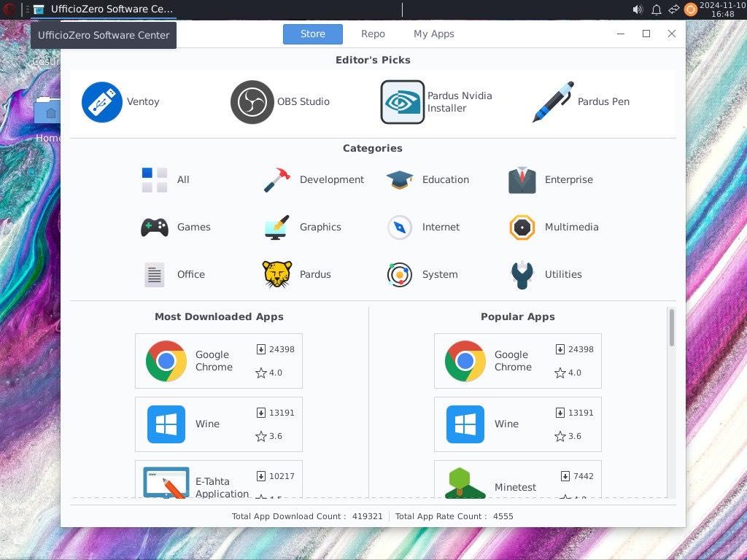
Task: Select Pardus Nvidia Installer icon
Action: [403, 102]
